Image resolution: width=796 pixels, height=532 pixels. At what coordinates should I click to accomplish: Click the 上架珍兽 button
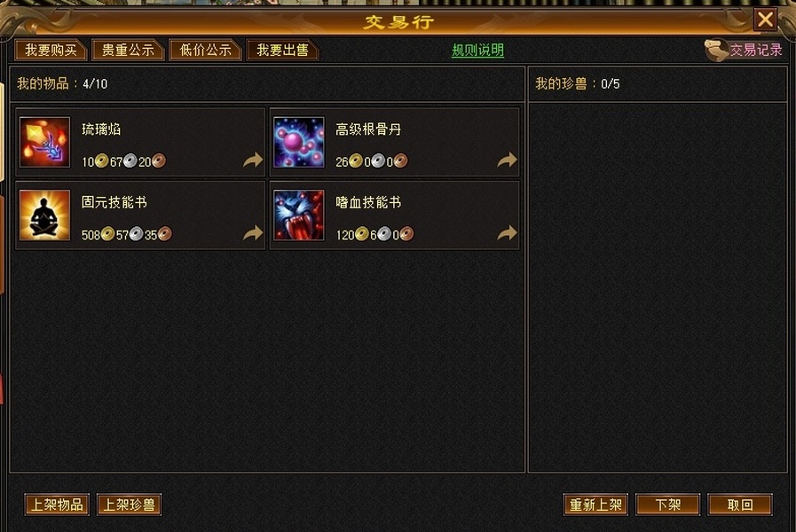pos(129,505)
